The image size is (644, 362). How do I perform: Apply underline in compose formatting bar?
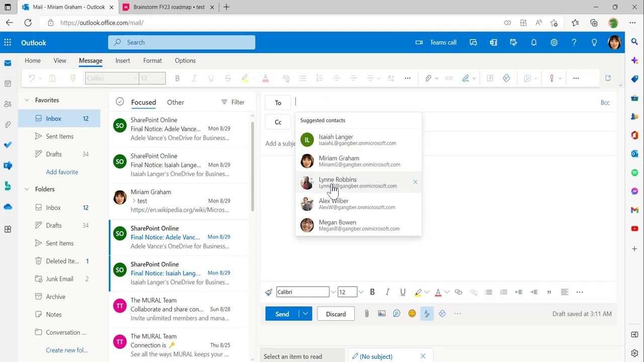403,292
